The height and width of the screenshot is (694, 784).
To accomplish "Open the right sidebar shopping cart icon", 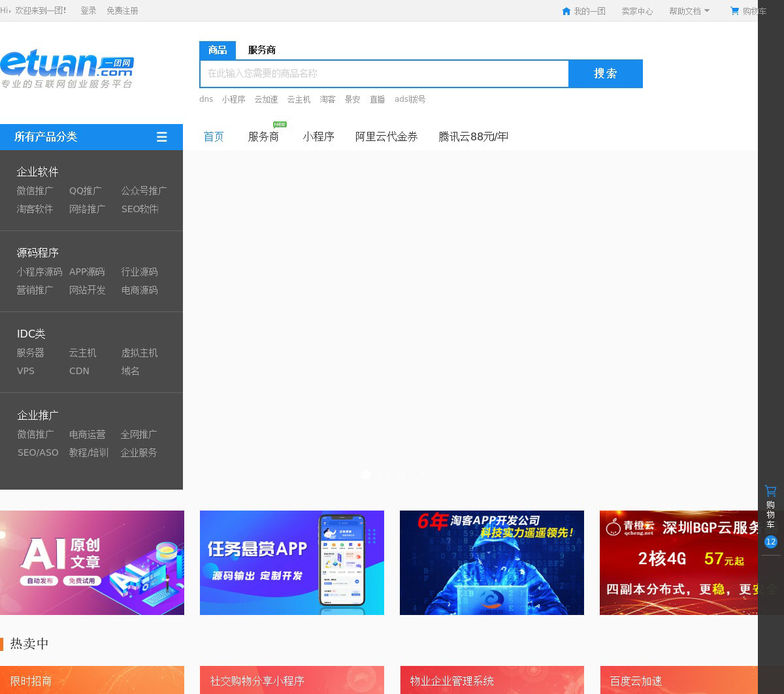I will click(x=770, y=491).
